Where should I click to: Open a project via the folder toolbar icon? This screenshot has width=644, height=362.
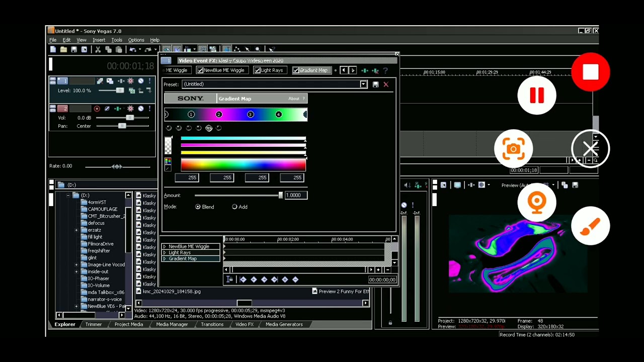pyautogui.click(x=63, y=49)
